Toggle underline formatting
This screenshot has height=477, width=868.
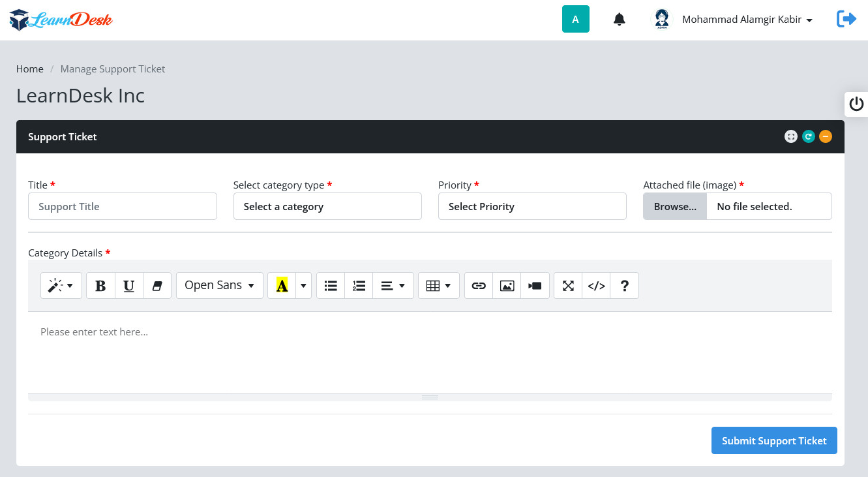pyautogui.click(x=129, y=286)
